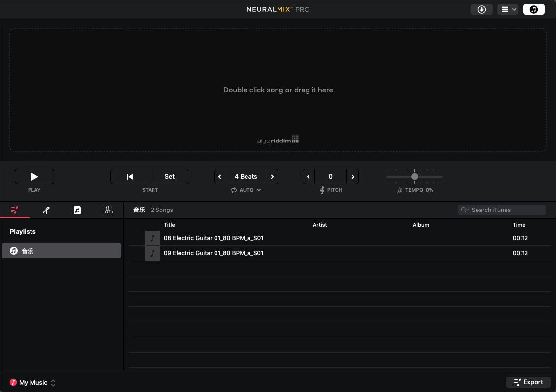Increase loop length from 4 Beats
Screen dimensions: 556x392
pos(272,177)
